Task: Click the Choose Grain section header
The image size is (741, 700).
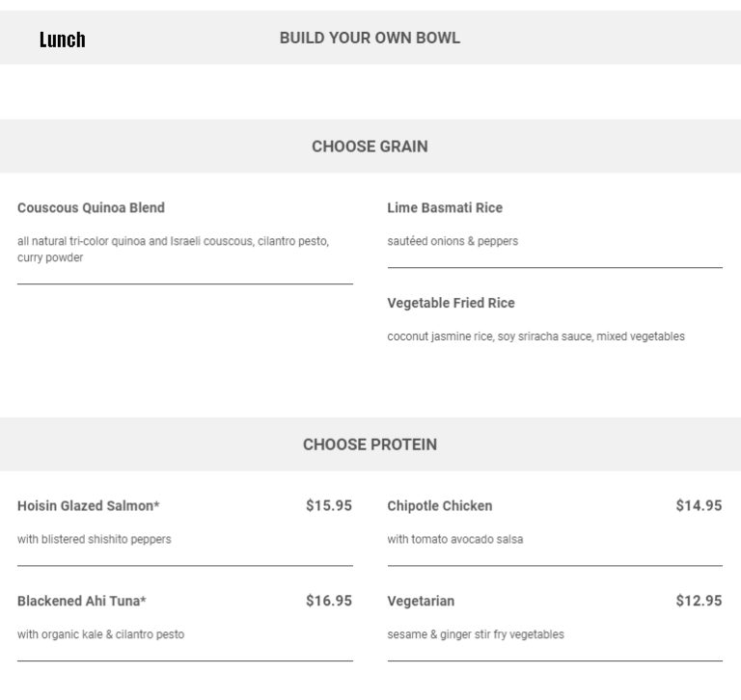Action: click(370, 147)
